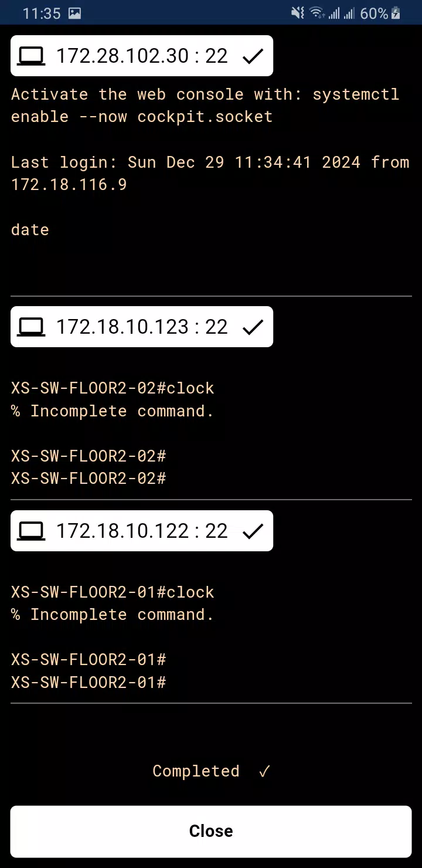
Task: Tap the Completed status label
Action: pos(196,771)
